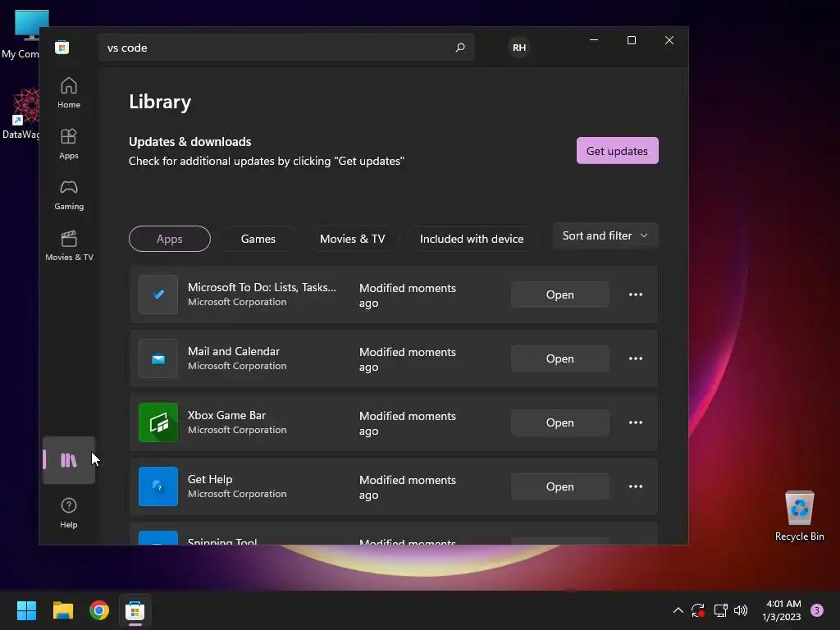840x630 pixels.
Task: Open Microsoft To Do app
Action: pyautogui.click(x=559, y=294)
